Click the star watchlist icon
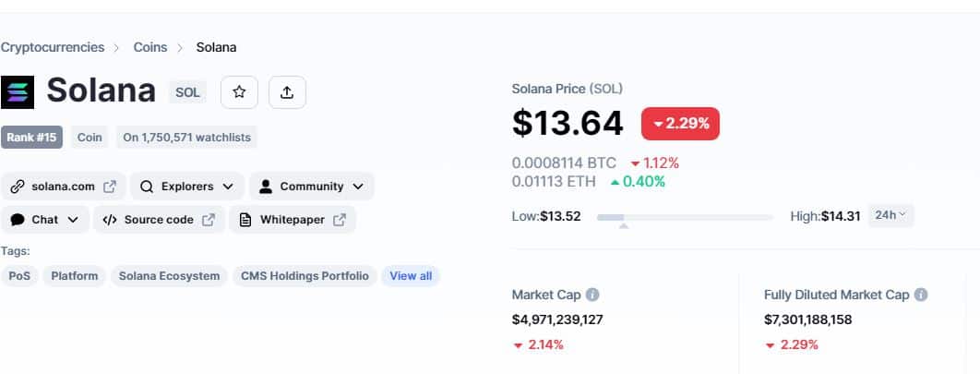The height and width of the screenshot is (374, 980). [239, 92]
